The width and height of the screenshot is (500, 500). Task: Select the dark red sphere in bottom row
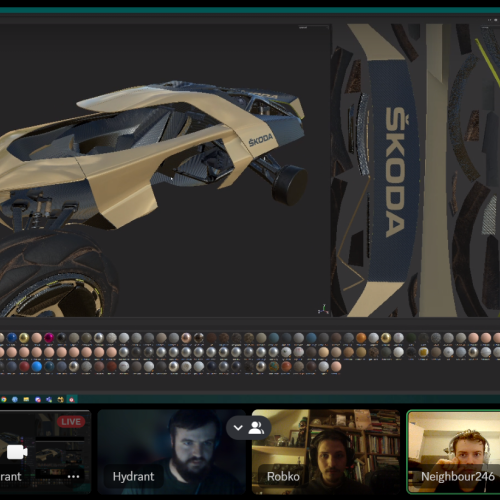(x=24, y=366)
